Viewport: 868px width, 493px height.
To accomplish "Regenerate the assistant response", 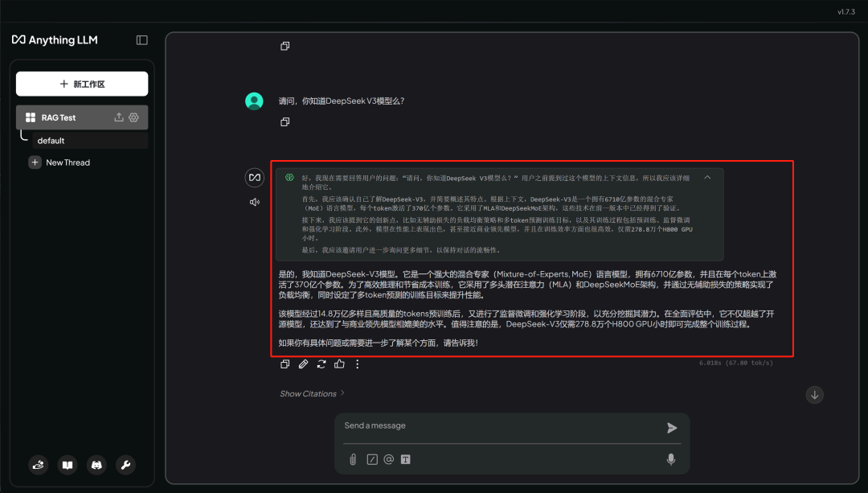I will tap(321, 364).
